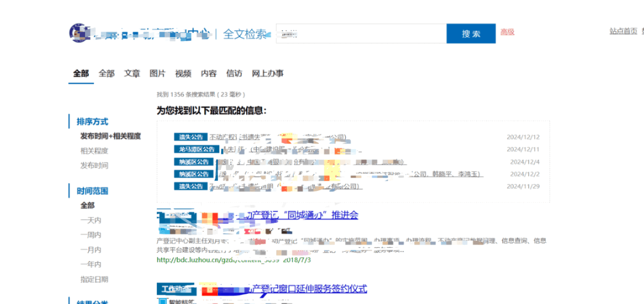Filter time range to 一年内
The height and width of the screenshot is (304, 644).
pyautogui.click(x=91, y=264)
